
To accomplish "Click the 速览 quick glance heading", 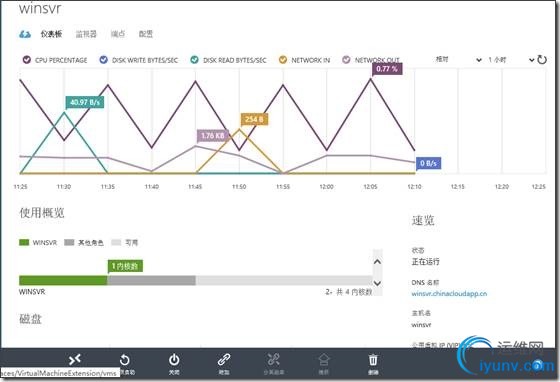I will (423, 220).
